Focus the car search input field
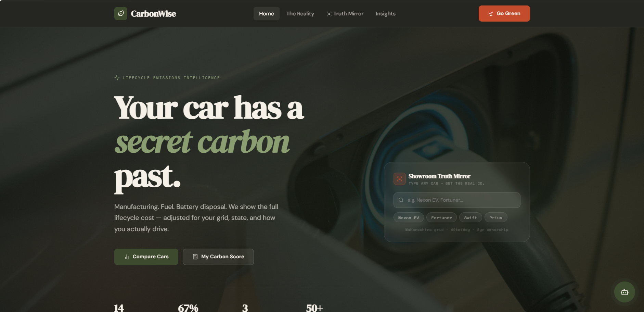Viewport: 644px width, 312px height. pos(457,200)
